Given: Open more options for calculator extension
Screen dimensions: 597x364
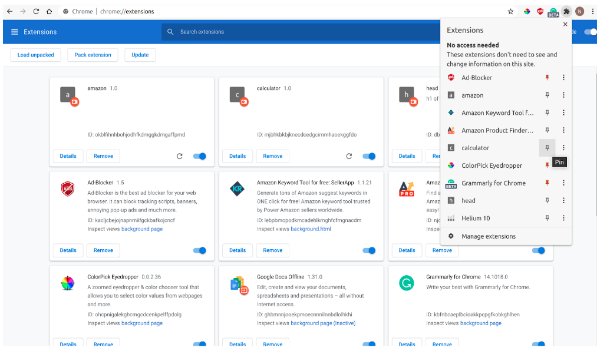Looking at the screenshot, I should click(564, 148).
